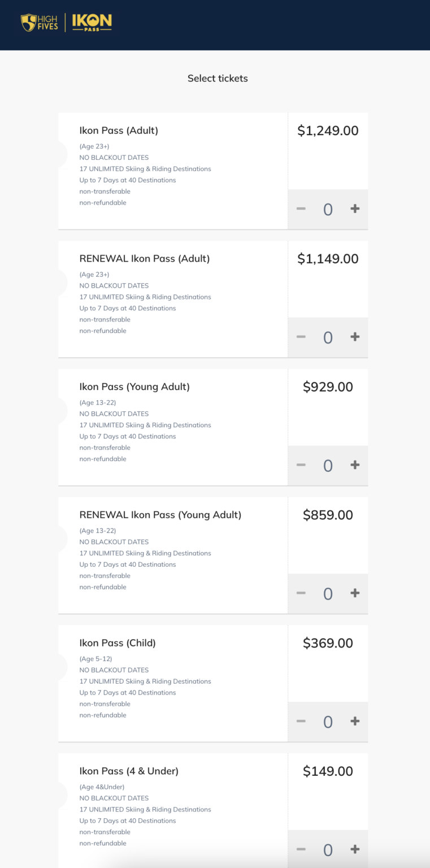Increase Ikon Pass (4 & Under) quantity

(355, 850)
